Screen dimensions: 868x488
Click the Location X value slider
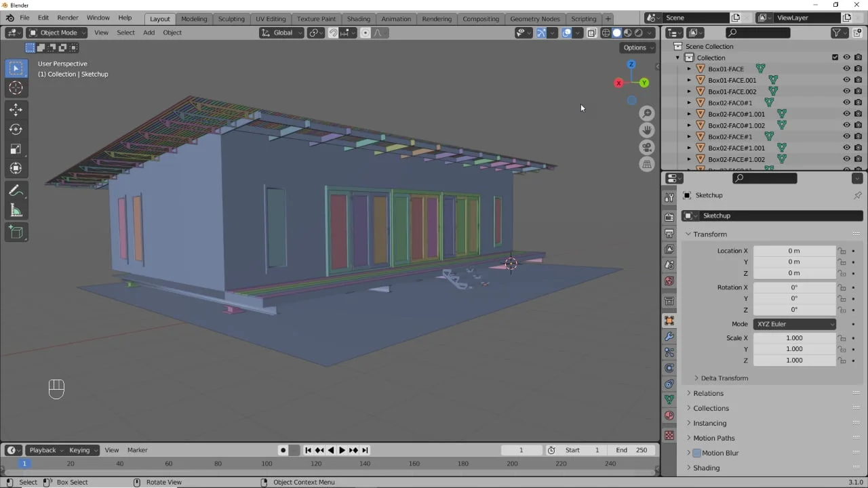(794, 251)
